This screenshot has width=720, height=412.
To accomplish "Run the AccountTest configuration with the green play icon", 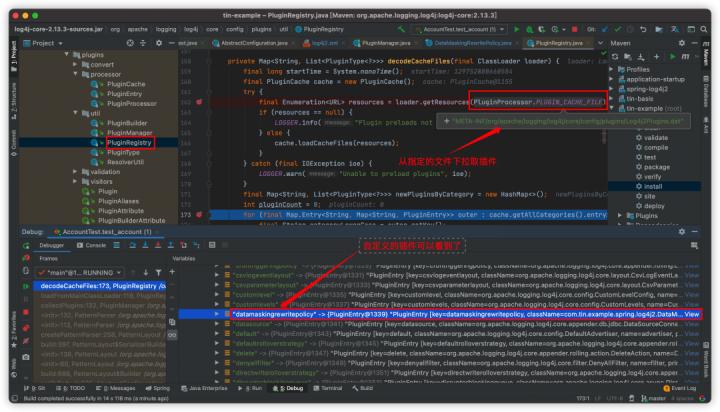I will [x=516, y=29].
